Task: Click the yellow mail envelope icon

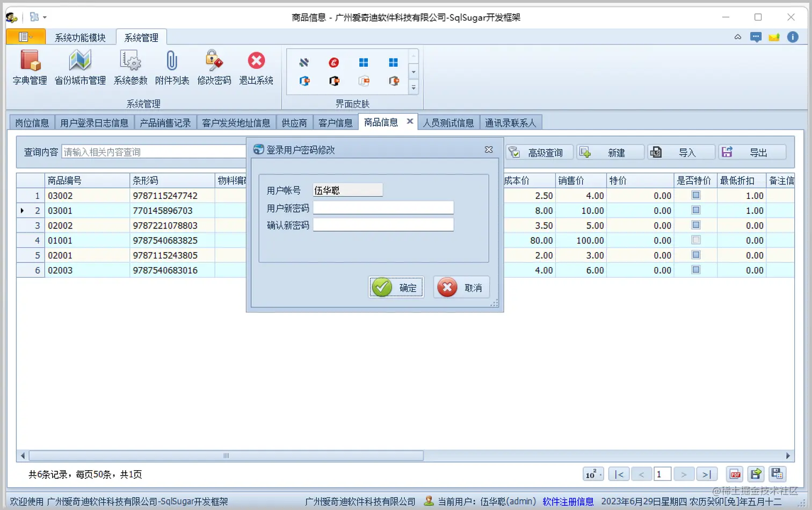Action: pos(774,37)
